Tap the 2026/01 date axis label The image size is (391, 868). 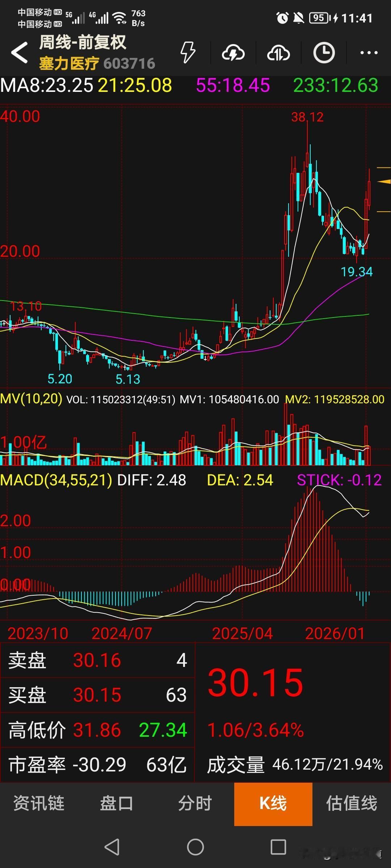335,633
